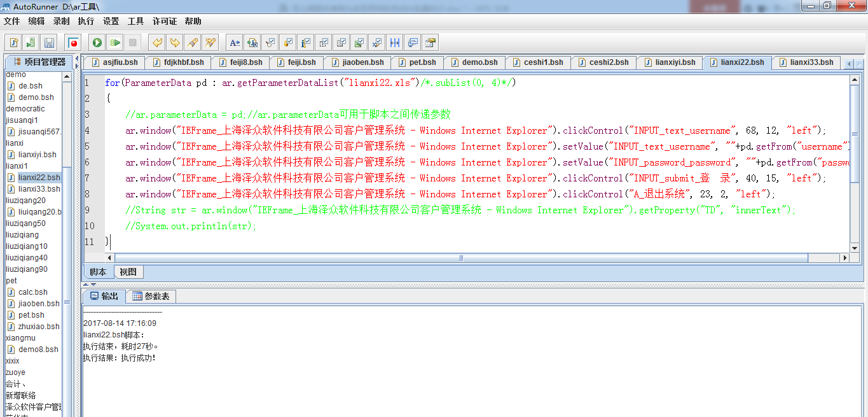This screenshot has width=868, height=417.
Task: Click the editor horizontal scrollbar thumb
Action: coord(461,258)
